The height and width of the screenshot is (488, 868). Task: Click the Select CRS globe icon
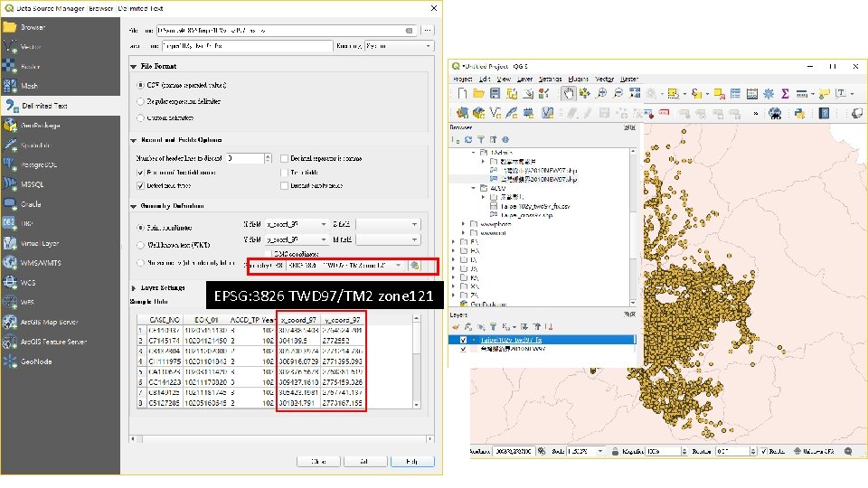[x=414, y=266]
